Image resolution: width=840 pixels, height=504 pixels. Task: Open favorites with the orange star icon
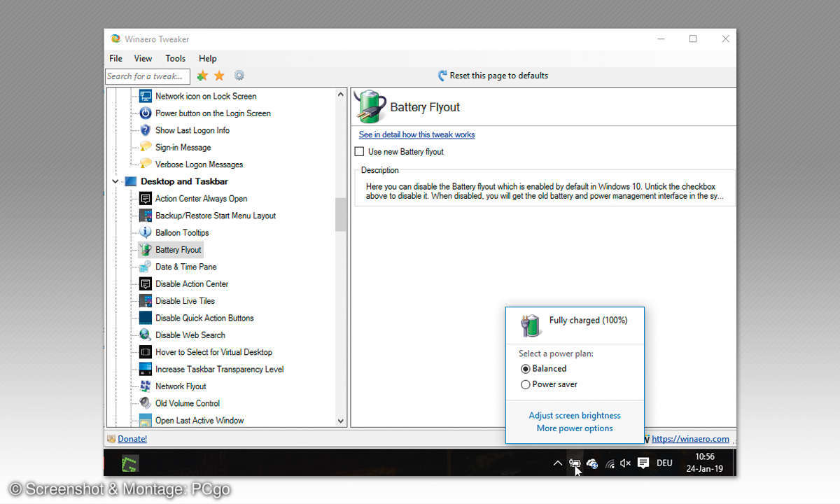(219, 76)
